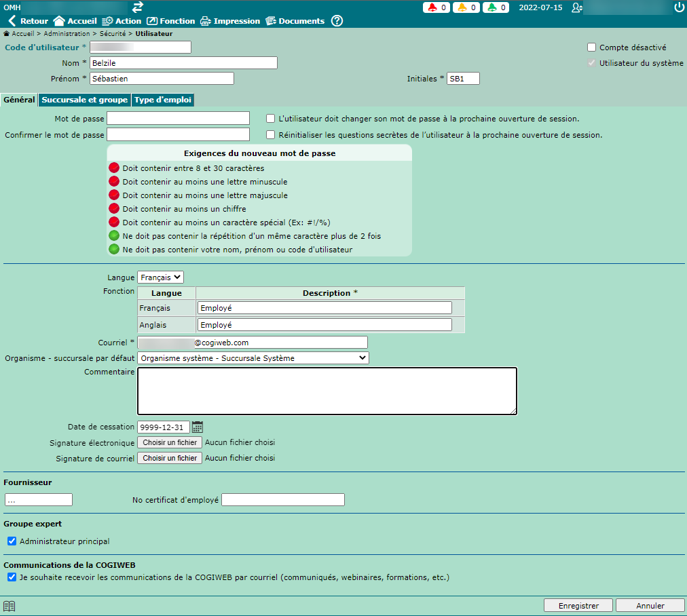Click the yellow alert bell counter
Screen dimensions: 687x616
coord(467,7)
